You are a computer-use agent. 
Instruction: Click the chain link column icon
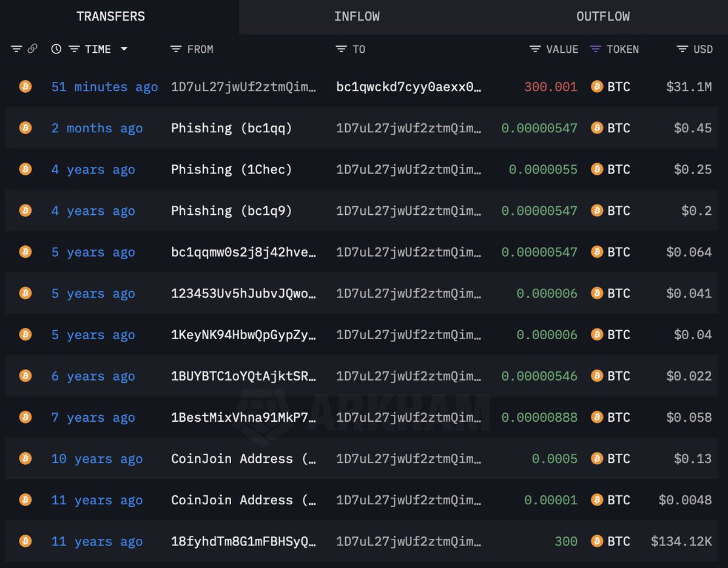[33, 49]
